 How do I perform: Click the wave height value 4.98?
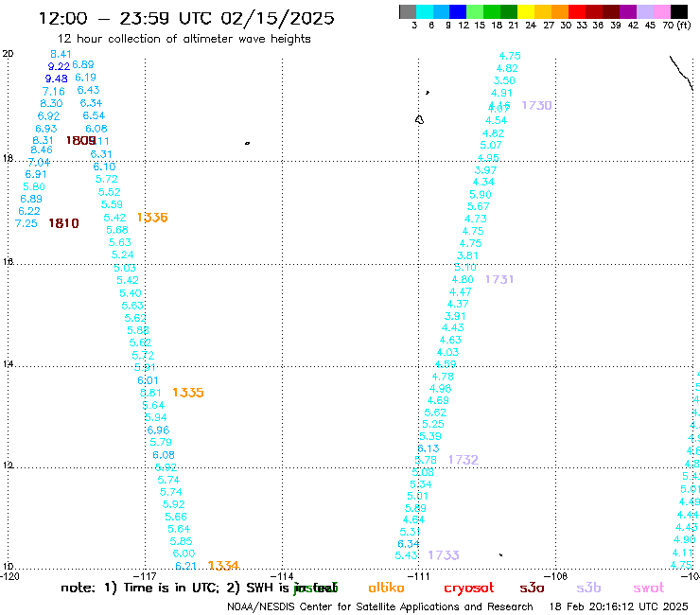coord(440,389)
